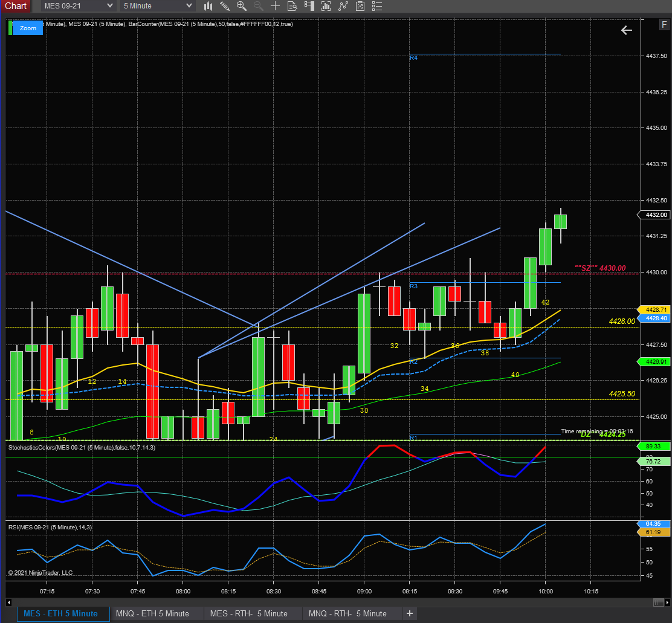
Task: Click the 89.33 stochastics value marker
Action: [x=654, y=446]
